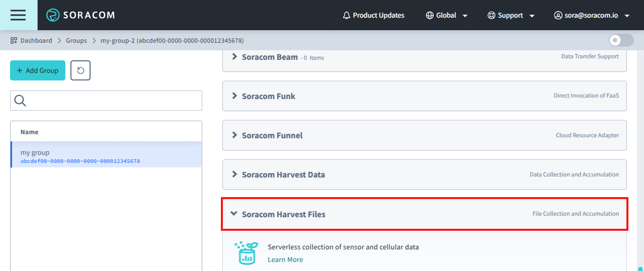
Task: Click the Support lifebuoy icon
Action: [492, 15]
